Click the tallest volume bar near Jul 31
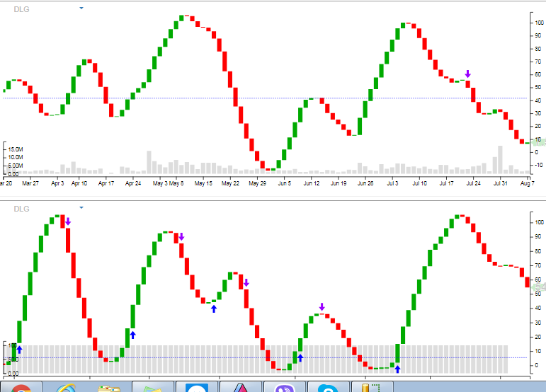This screenshot has height=392, width=546. [501, 160]
